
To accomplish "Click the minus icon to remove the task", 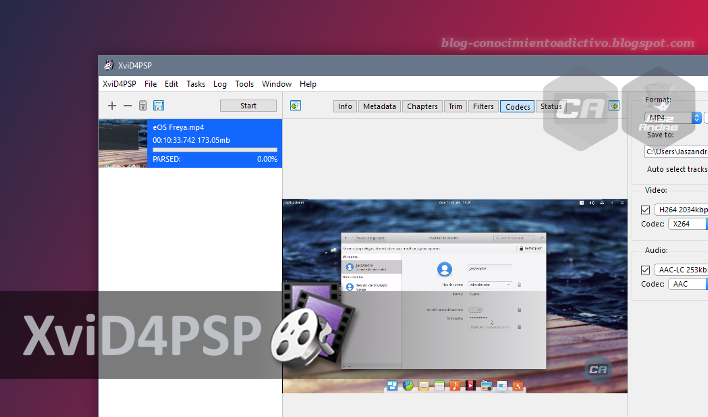I will pos(128,106).
